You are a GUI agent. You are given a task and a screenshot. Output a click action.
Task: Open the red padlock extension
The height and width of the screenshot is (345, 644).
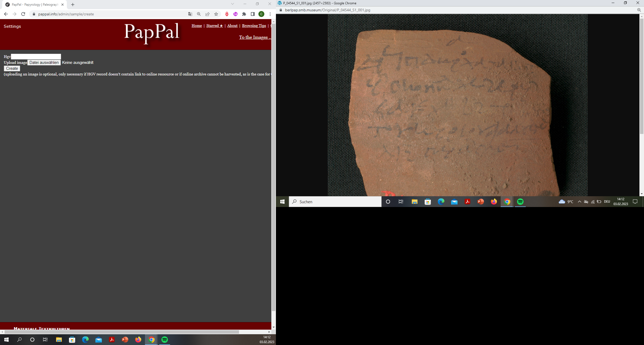point(227,14)
